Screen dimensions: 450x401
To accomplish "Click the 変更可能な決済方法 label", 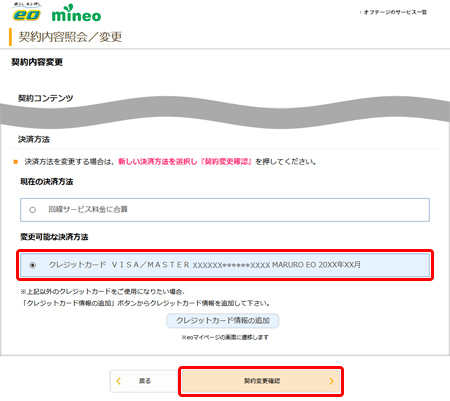I will pyautogui.click(x=54, y=237).
